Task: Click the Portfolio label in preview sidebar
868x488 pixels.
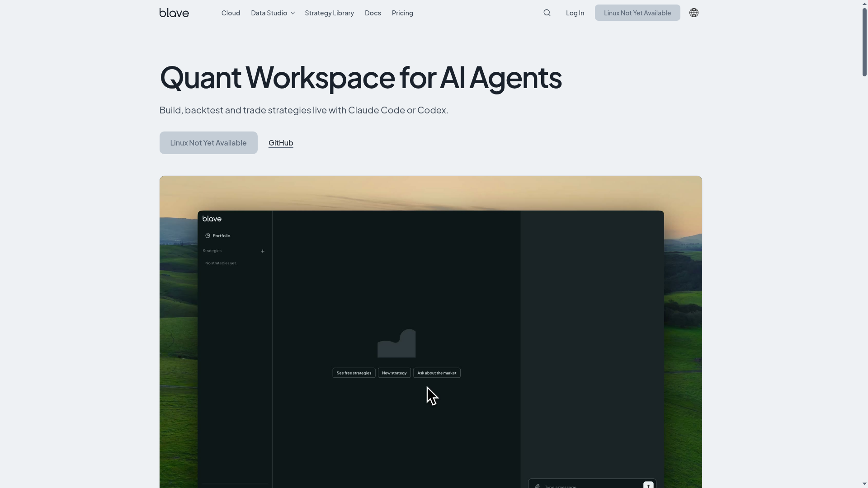Action: coord(222,236)
